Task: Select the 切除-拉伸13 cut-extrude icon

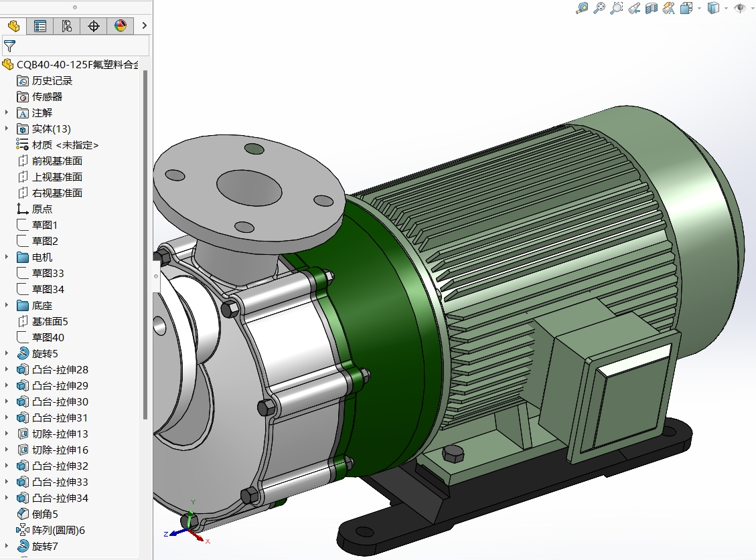Action: [x=22, y=434]
